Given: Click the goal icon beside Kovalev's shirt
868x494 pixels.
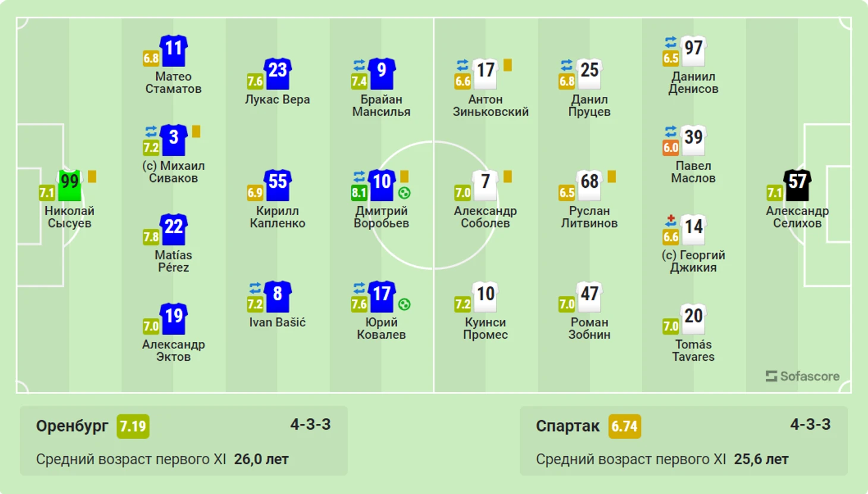Looking at the screenshot, I should (404, 305).
